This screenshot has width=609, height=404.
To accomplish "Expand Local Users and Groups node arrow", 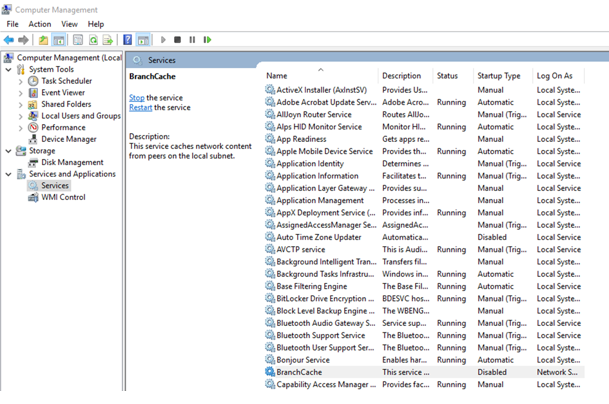I will pos(21,116).
